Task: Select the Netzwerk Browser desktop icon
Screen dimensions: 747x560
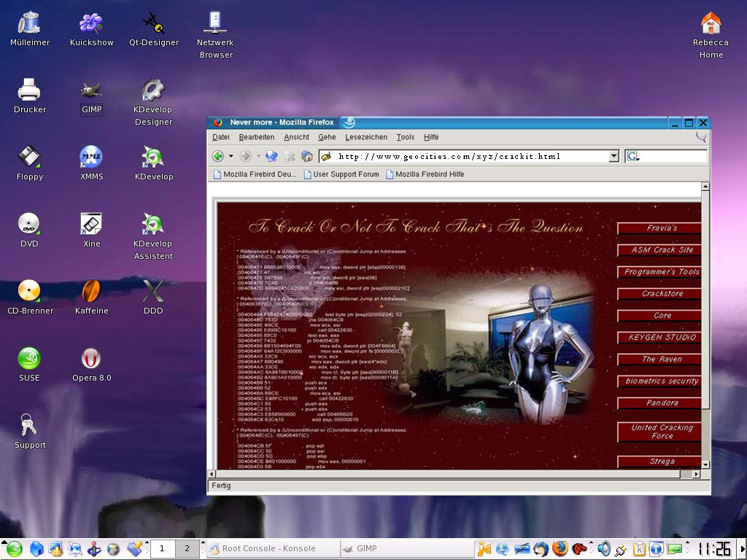Action: [x=216, y=35]
